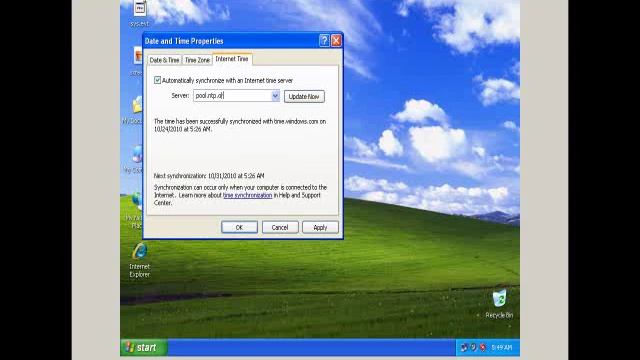
Task: Click the successfully synchronized status message
Action: pyautogui.click(x=240, y=125)
